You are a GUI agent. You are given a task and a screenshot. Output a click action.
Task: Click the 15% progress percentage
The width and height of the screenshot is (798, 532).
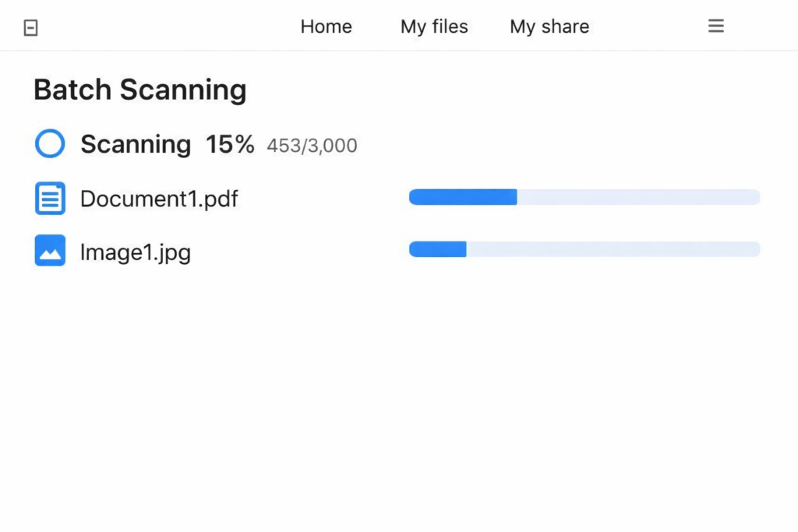coord(230,144)
